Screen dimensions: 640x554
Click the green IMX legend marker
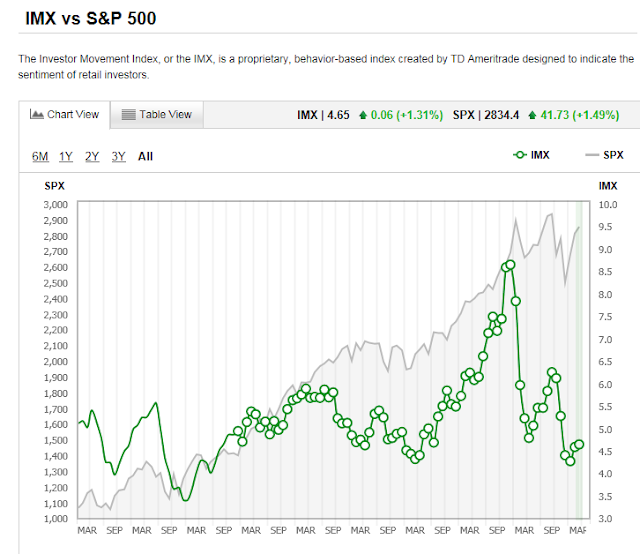coord(519,155)
